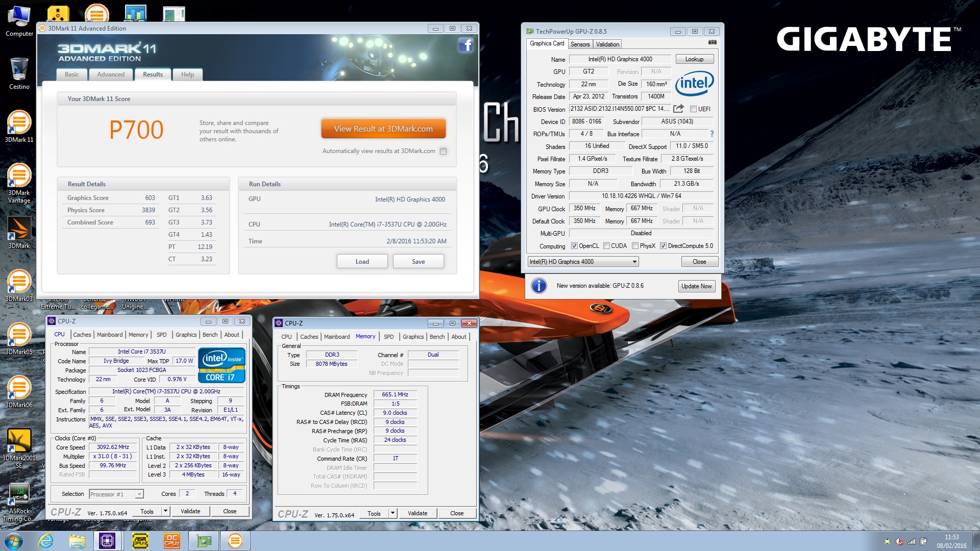Click the Tools button in right CPU-Z
This screenshot has width=980, height=551.
[x=374, y=513]
